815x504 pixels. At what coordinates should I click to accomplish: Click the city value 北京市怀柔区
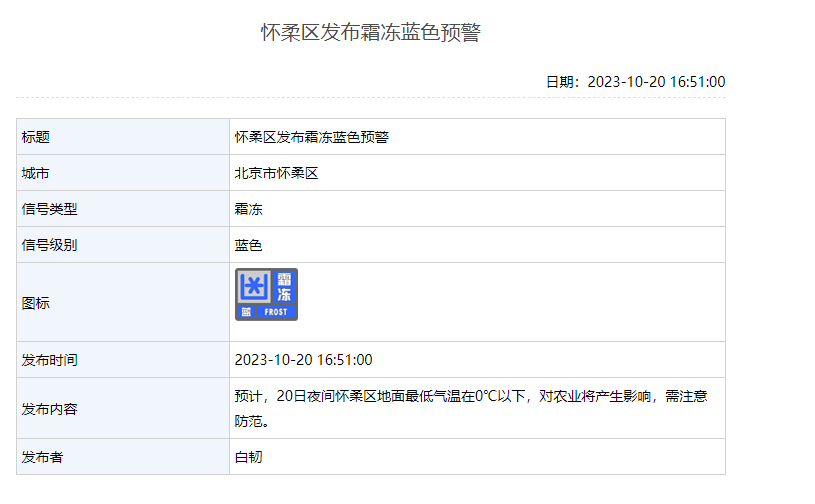(x=276, y=173)
